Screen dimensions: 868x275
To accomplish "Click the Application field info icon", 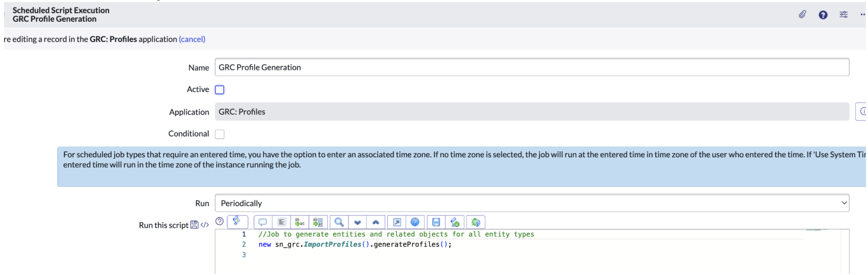I will click(x=861, y=112).
